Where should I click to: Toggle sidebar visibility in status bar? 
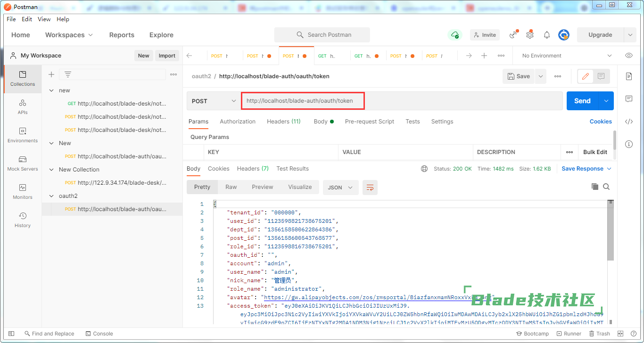coord(11,334)
